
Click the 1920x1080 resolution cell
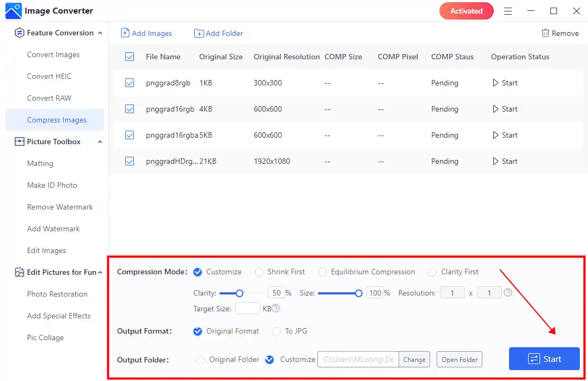(x=272, y=161)
